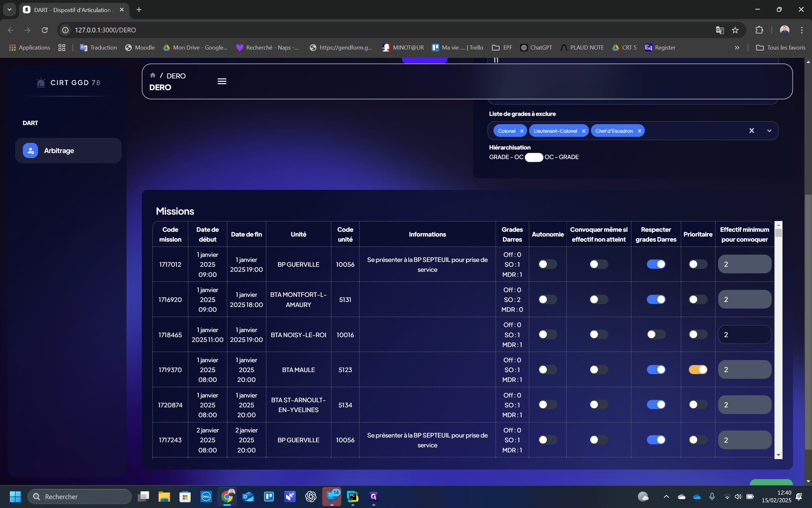Open the taskbar microphone icon
This screenshot has height=508, width=812.
(712, 496)
